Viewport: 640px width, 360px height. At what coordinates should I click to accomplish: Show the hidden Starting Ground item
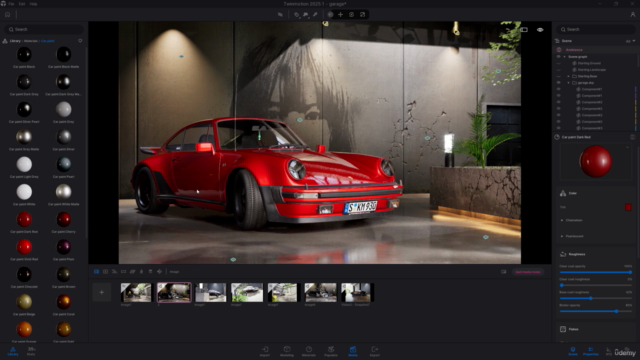click(558, 63)
